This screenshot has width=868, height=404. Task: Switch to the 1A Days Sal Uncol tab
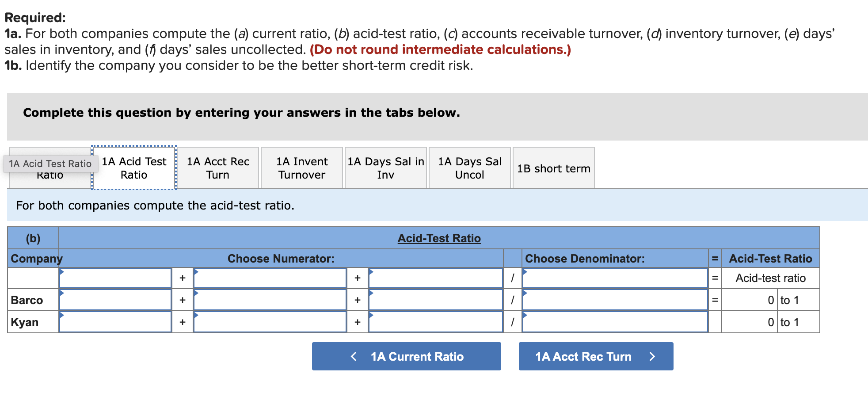[x=469, y=168]
